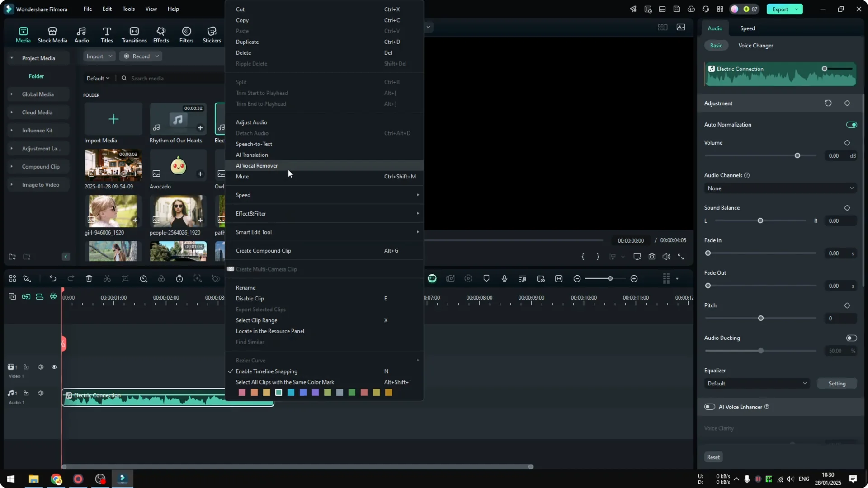Select AI Vocal Remover from the context menu
The width and height of the screenshot is (868, 488).
[257, 165]
